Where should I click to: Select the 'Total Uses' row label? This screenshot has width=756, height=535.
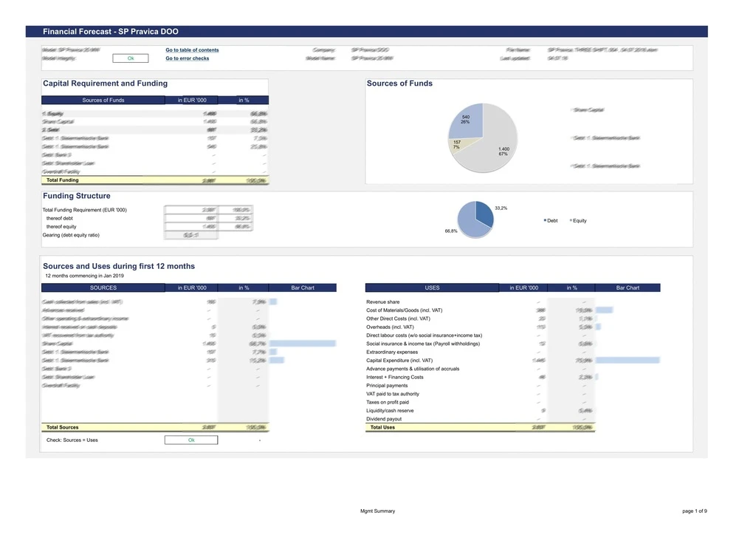pyautogui.click(x=382, y=427)
